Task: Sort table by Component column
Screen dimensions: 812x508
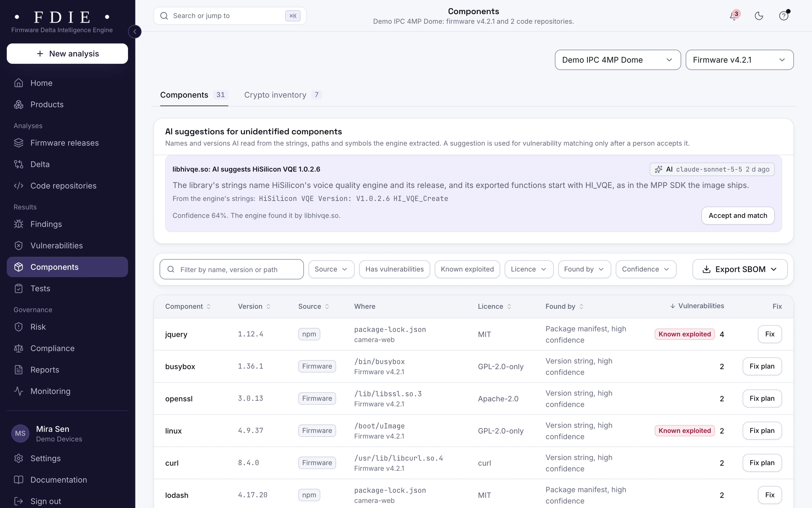Action: coord(188,306)
